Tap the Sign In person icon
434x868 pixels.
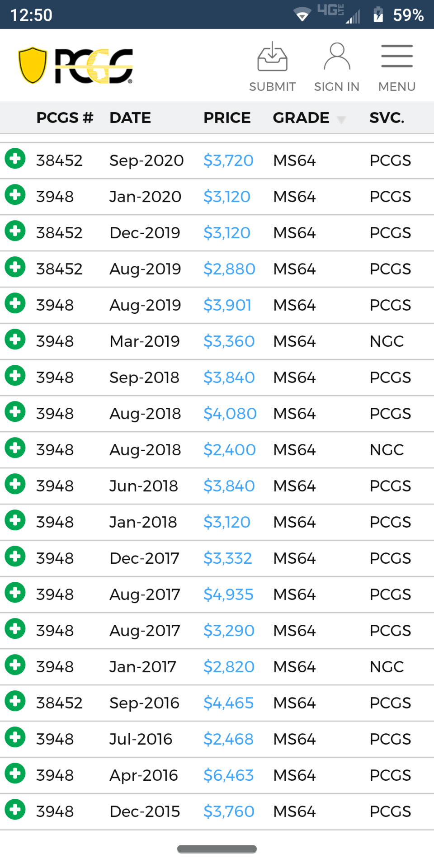click(337, 57)
